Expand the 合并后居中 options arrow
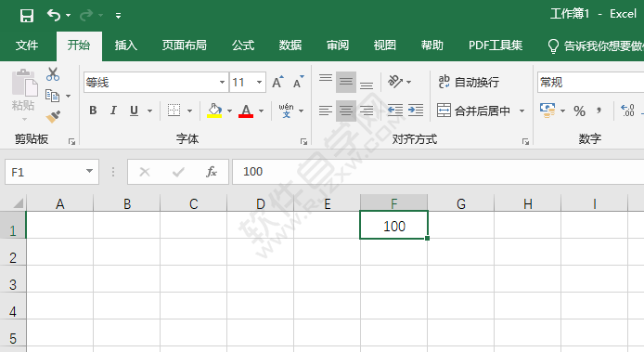 522,111
